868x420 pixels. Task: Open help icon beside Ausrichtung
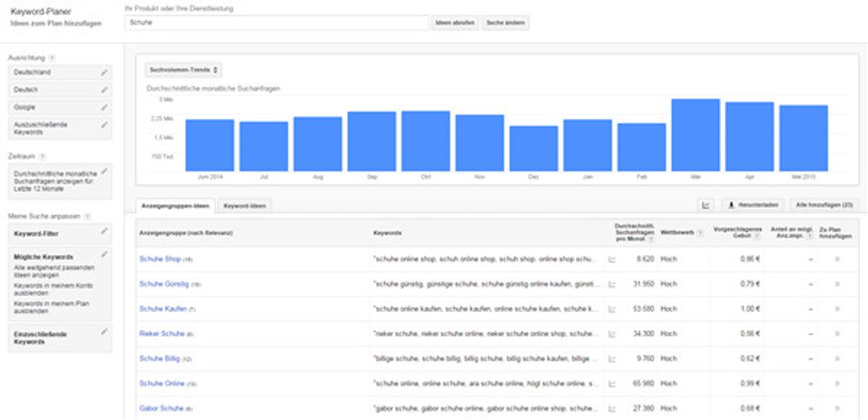click(x=52, y=57)
